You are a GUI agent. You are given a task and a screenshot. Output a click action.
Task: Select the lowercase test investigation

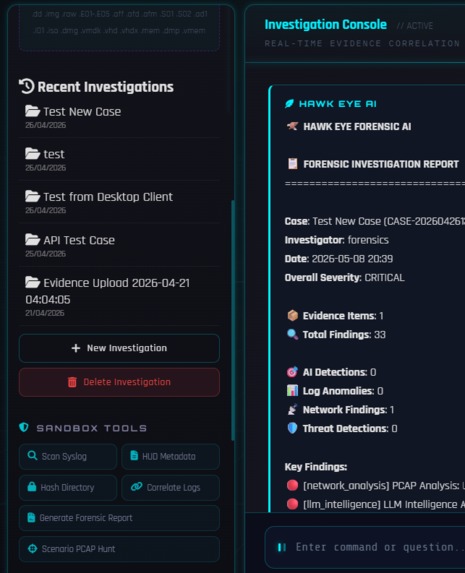pos(119,159)
